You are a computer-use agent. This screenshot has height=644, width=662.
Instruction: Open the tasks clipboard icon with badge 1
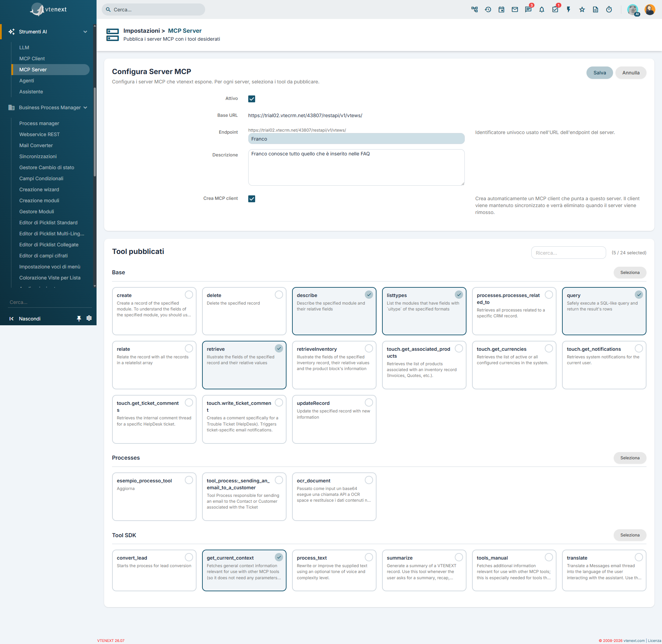555,10
